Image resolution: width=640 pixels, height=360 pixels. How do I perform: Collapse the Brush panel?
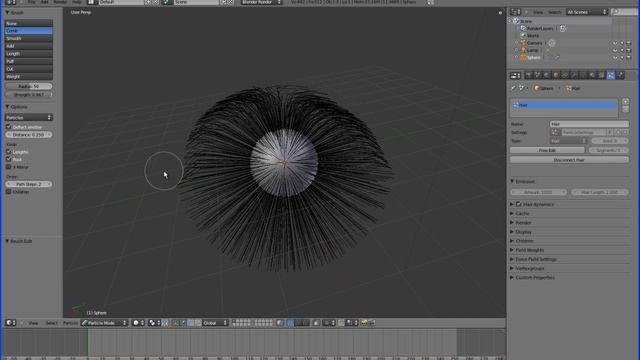click(x=7, y=13)
